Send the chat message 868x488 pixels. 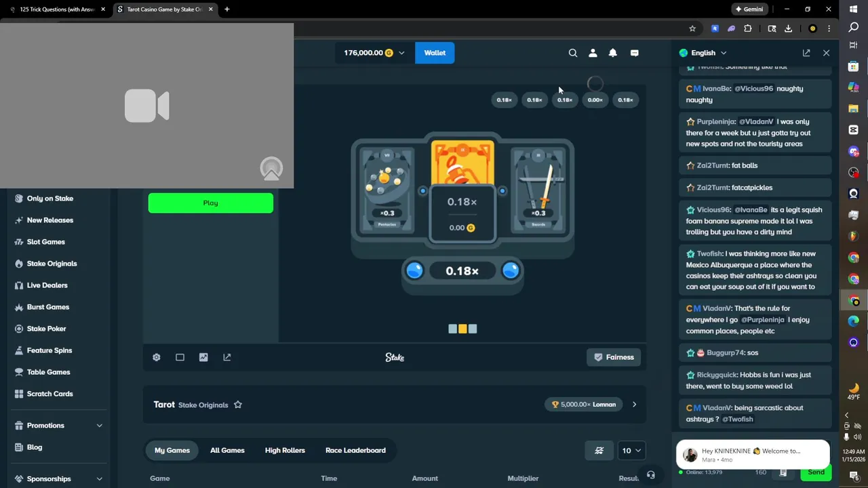[816, 472]
